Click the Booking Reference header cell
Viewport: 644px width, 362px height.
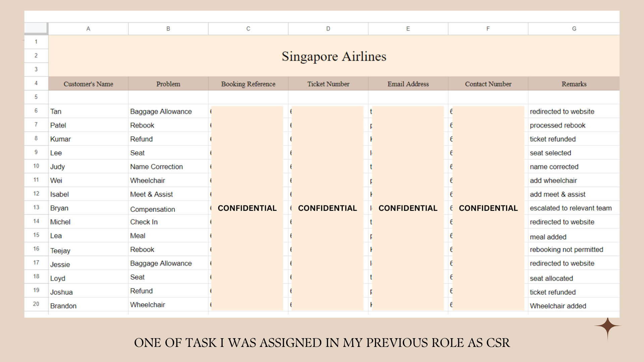click(x=248, y=84)
